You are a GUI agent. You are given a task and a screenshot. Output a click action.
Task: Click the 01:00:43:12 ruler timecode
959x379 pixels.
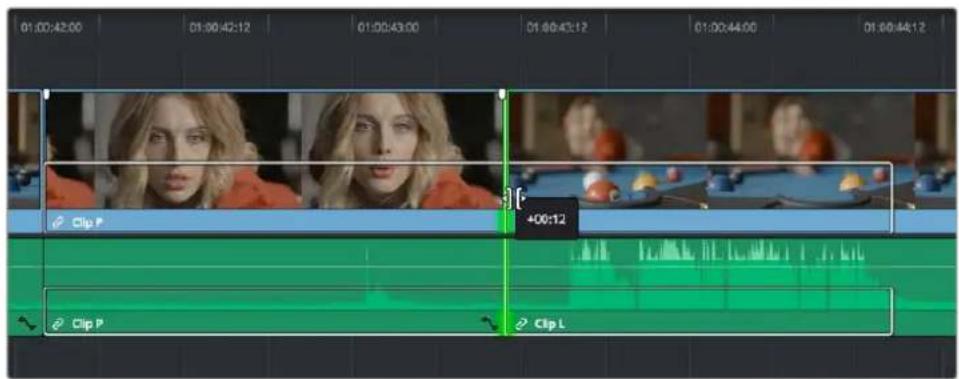pos(557,28)
